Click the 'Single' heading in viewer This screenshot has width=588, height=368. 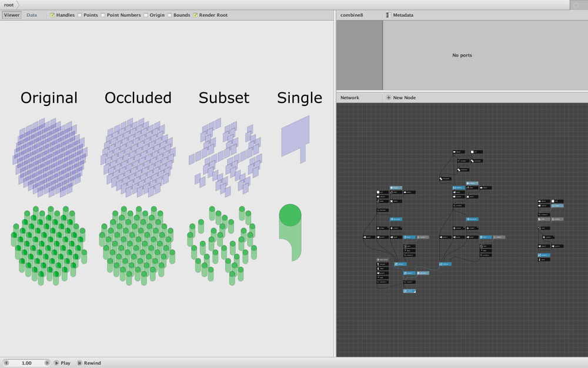tap(300, 98)
